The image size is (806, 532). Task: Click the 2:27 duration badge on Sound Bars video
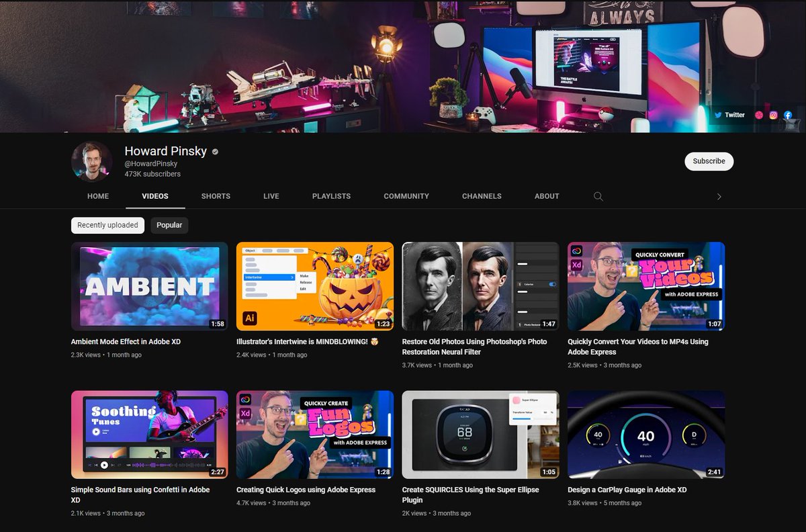(217, 472)
